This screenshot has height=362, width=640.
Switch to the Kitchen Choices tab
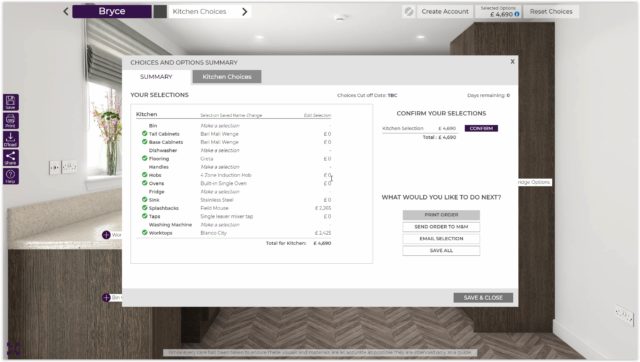[x=227, y=77]
